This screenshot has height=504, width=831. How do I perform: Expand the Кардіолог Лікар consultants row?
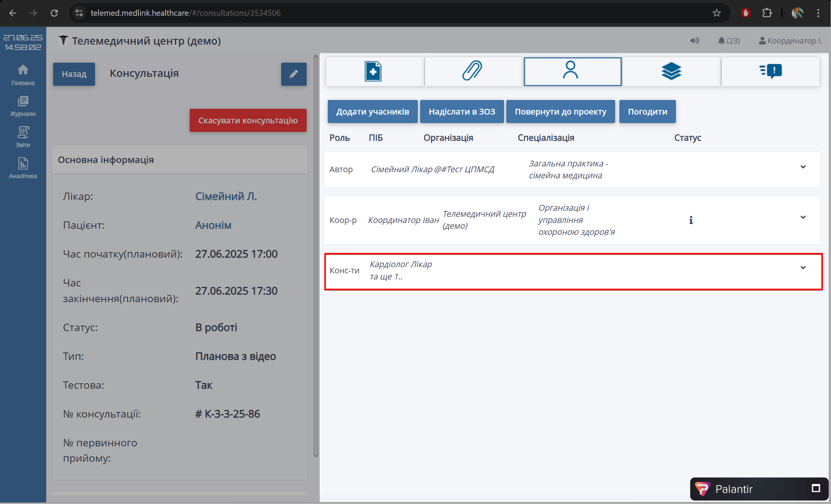pyautogui.click(x=803, y=268)
